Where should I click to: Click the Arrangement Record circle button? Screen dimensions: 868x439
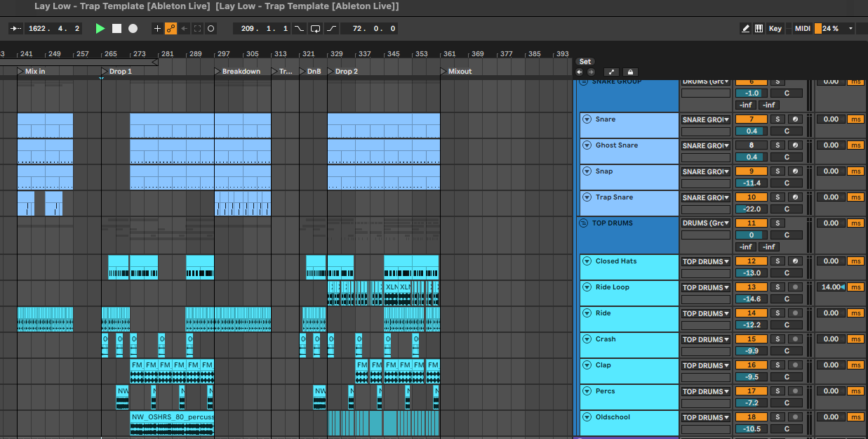click(133, 29)
